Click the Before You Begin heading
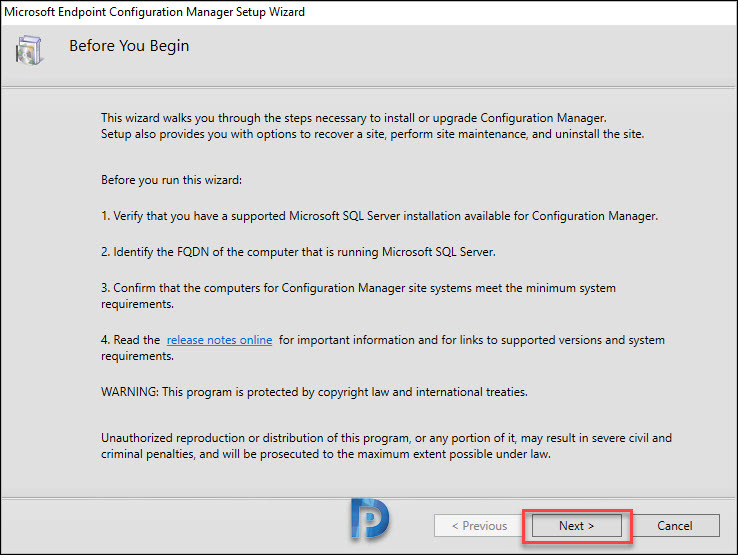Screen dimensions: 738x555 tap(129, 46)
